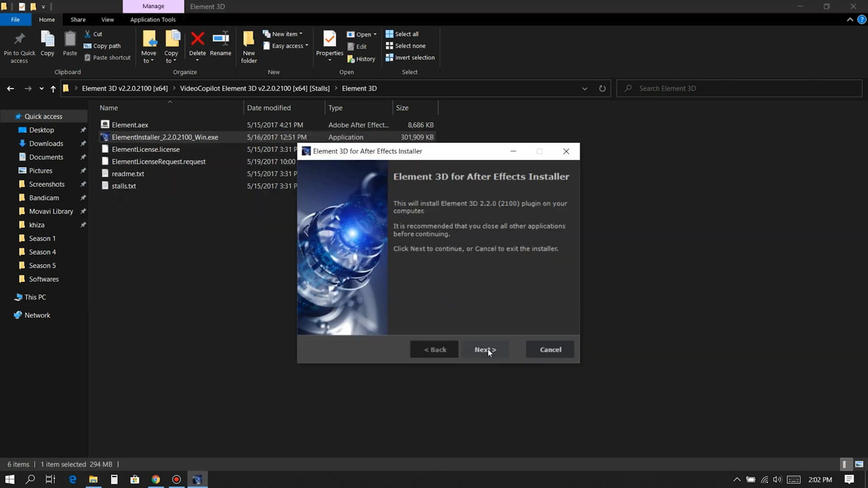Viewport: 868px width, 488px height.
Task: Open Chrome from taskbar
Action: 156,479
